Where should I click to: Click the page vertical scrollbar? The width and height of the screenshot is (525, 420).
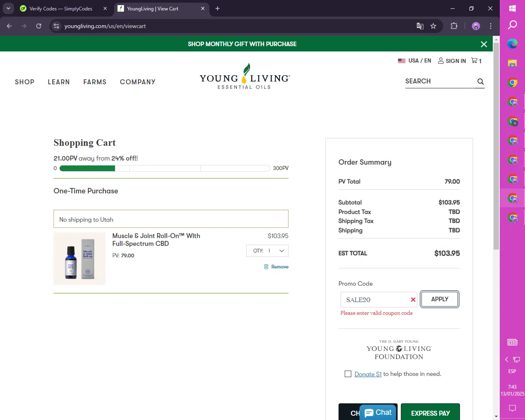tap(496, 147)
